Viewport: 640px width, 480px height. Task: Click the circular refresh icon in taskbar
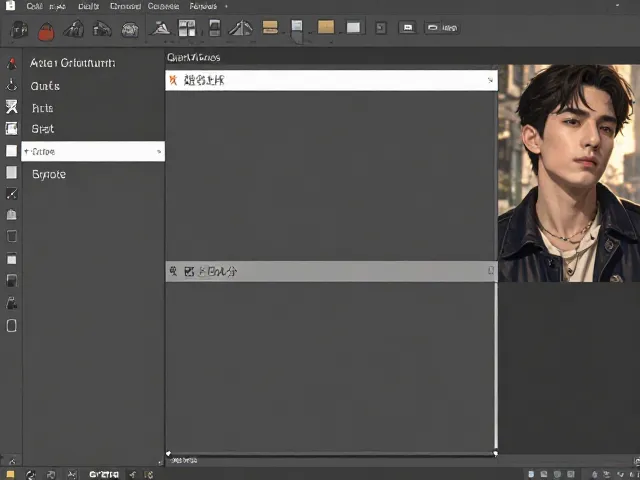point(31,475)
